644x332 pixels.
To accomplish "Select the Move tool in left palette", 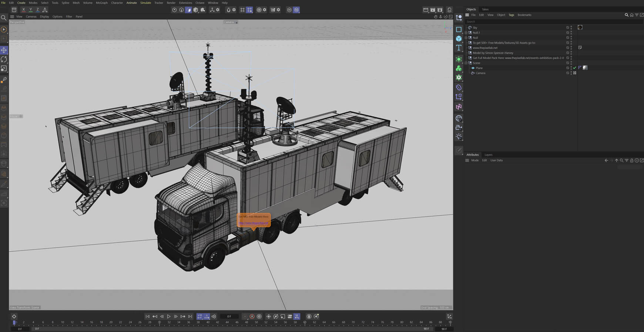I will pos(4,50).
